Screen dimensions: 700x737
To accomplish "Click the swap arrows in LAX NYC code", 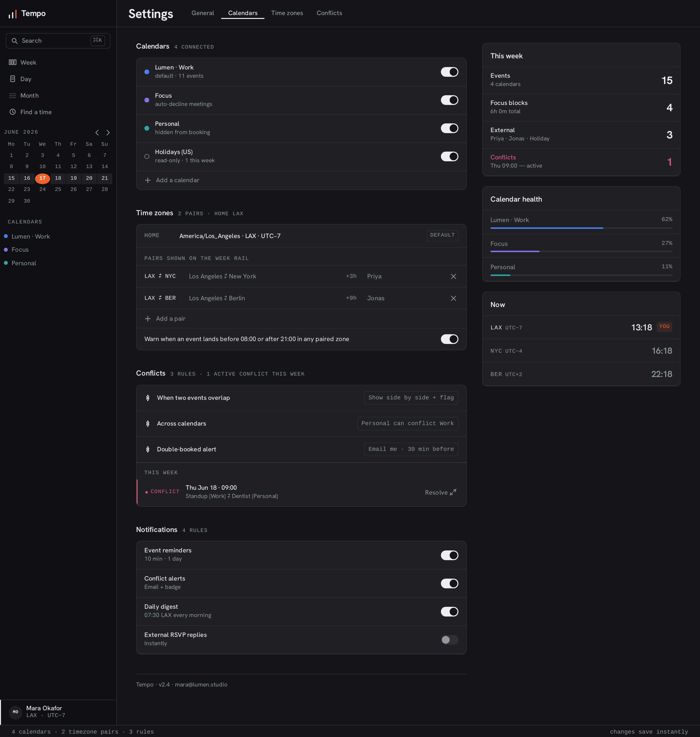I will click(x=160, y=276).
